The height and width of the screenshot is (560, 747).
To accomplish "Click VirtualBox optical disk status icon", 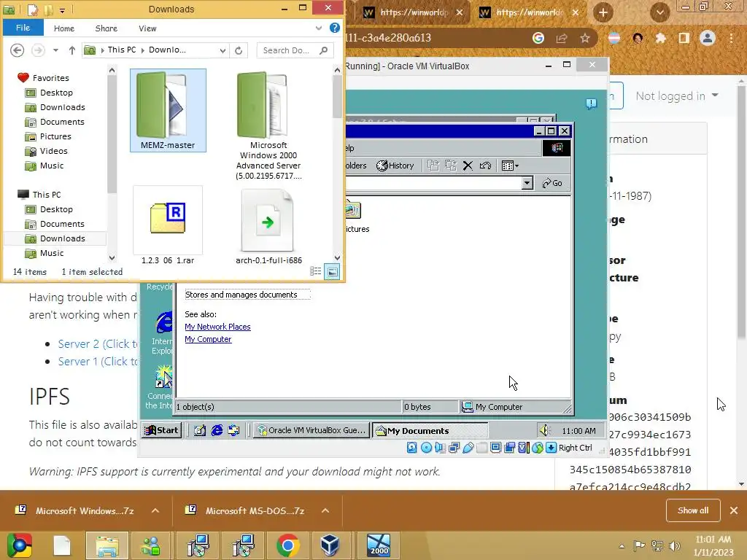I will [x=426, y=448].
